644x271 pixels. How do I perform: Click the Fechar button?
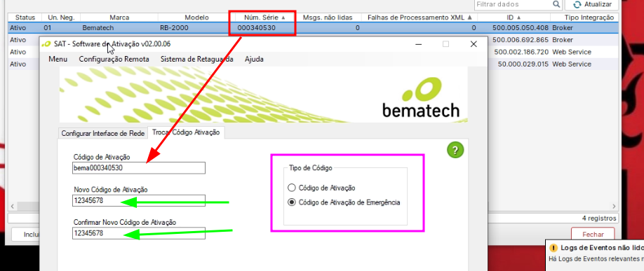tap(593, 235)
